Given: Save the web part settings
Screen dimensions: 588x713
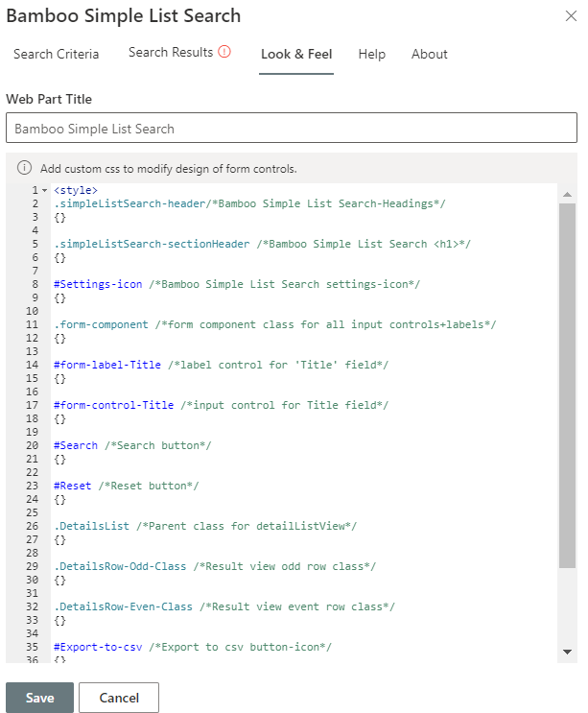Looking at the screenshot, I should point(39,698).
